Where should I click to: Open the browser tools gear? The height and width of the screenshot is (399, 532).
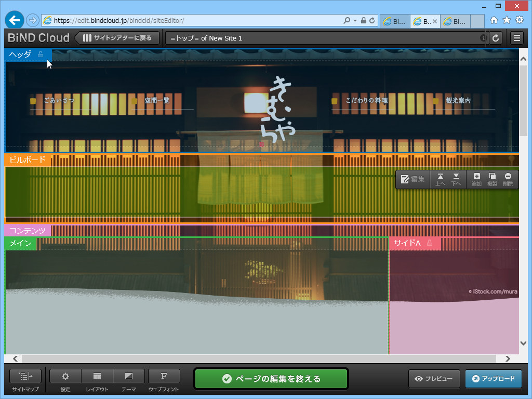coord(520,20)
